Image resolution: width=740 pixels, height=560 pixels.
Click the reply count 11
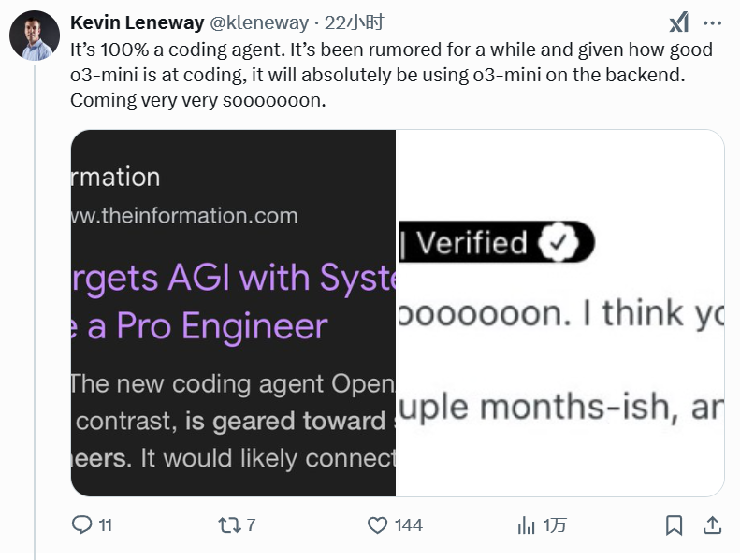[x=105, y=525]
